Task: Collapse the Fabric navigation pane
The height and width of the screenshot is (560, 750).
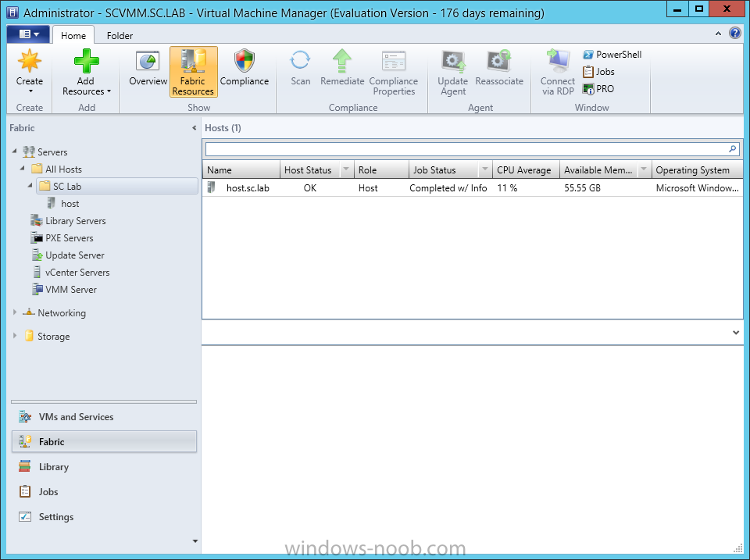Action: click(x=194, y=127)
